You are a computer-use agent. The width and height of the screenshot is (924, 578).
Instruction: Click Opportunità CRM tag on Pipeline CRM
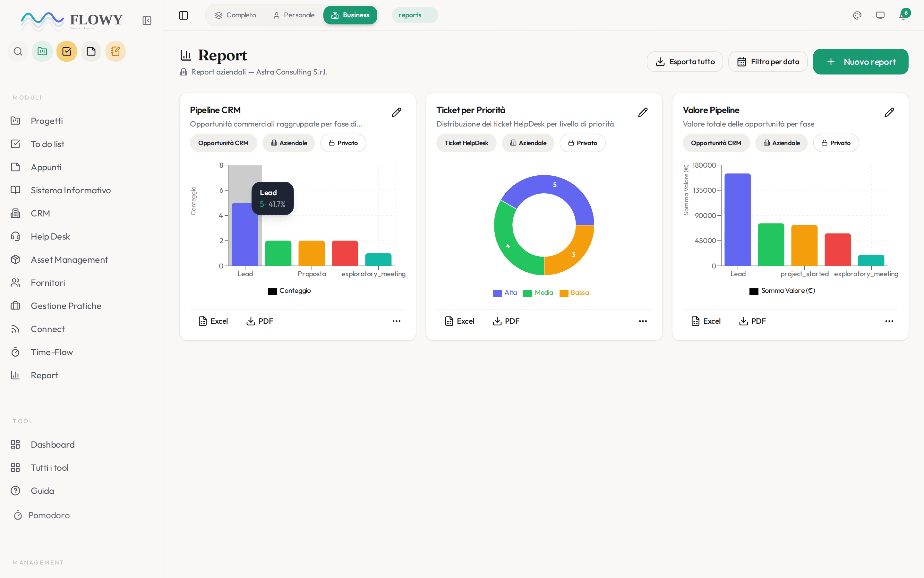pyautogui.click(x=223, y=143)
